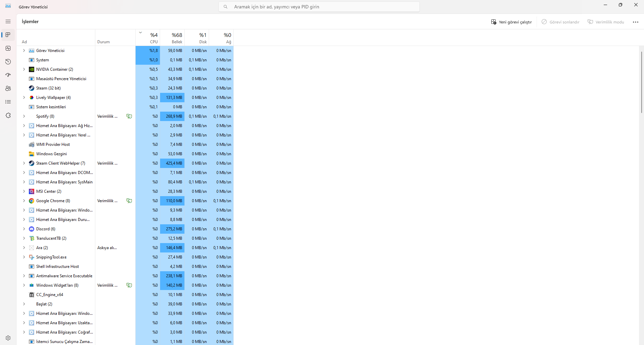Click the 'Askıya alı...' status for Ara
Viewport: 644px width, 345px height.
pyautogui.click(x=107, y=248)
